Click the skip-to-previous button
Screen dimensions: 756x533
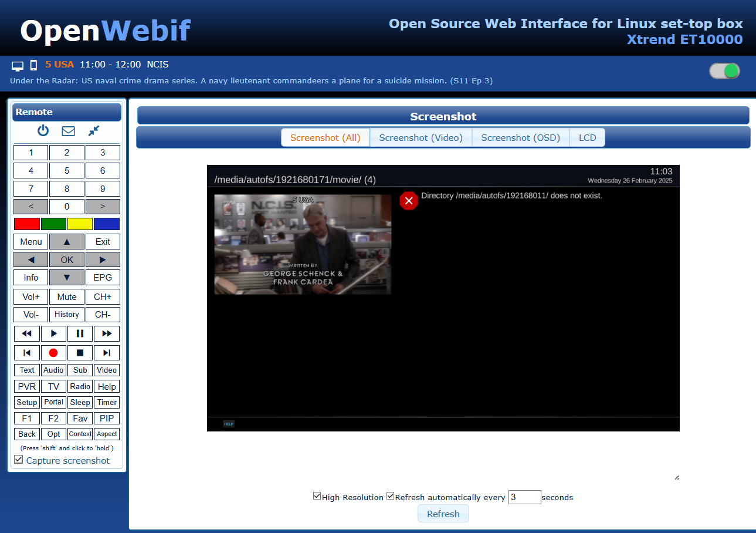click(27, 353)
